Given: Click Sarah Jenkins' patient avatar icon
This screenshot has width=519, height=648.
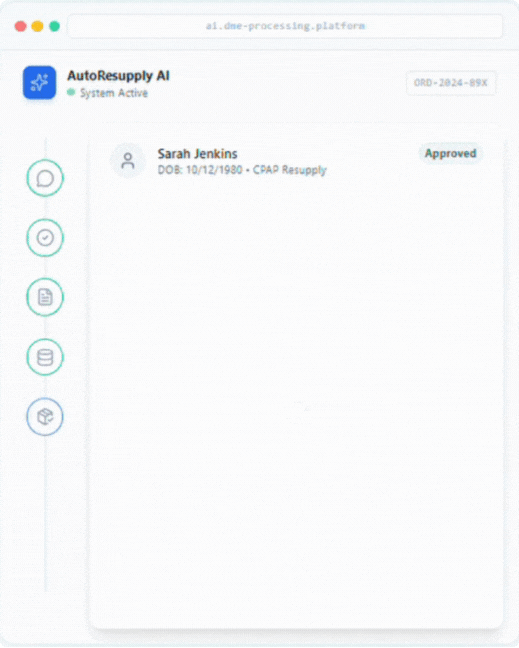Looking at the screenshot, I should (x=128, y=161).
